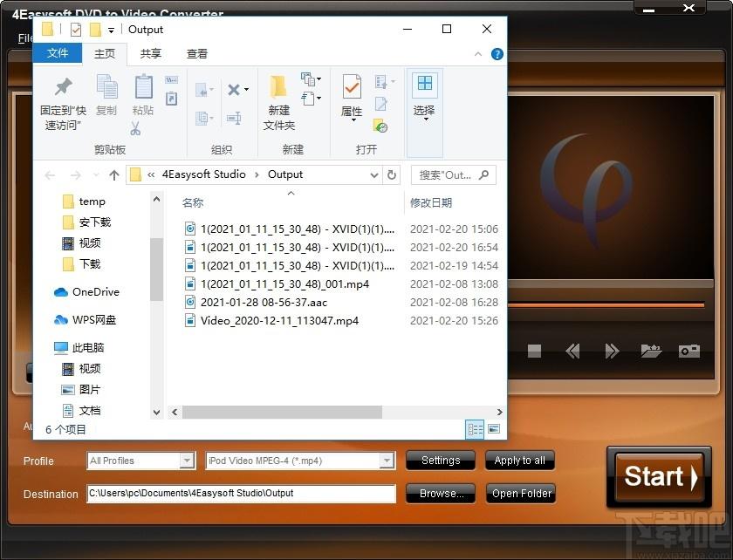
Task: Open the All Profiles dropdown
Action: (187, 461)
